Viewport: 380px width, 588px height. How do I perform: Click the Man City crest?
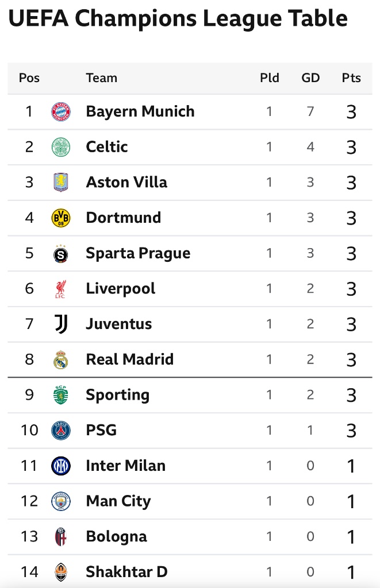[61, 501]
